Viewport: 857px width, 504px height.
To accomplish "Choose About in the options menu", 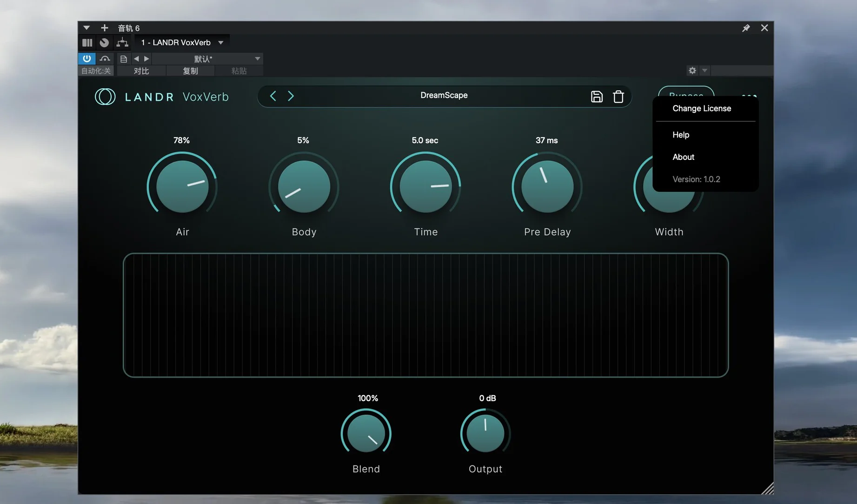I will tap(683, 157).
